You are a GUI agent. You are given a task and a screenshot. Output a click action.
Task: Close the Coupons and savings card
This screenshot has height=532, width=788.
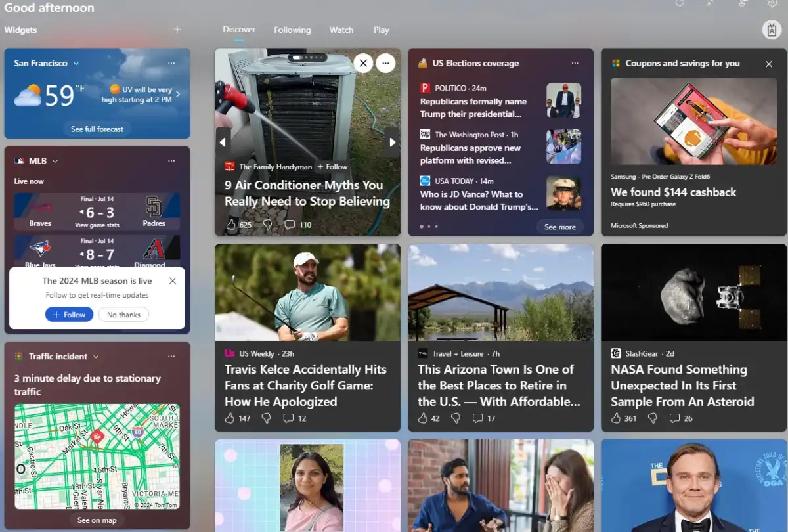(x=769, y=64)
